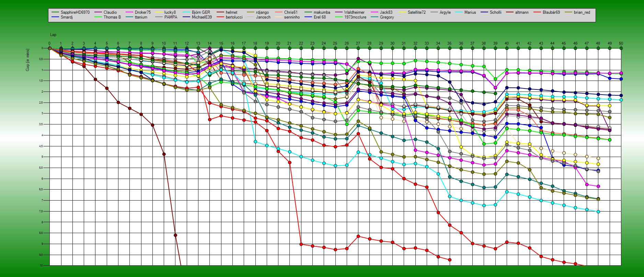Viewport: 644px width, 277px height.
Task: Click the Chris61 legend label
Action: tap(291, 12)
